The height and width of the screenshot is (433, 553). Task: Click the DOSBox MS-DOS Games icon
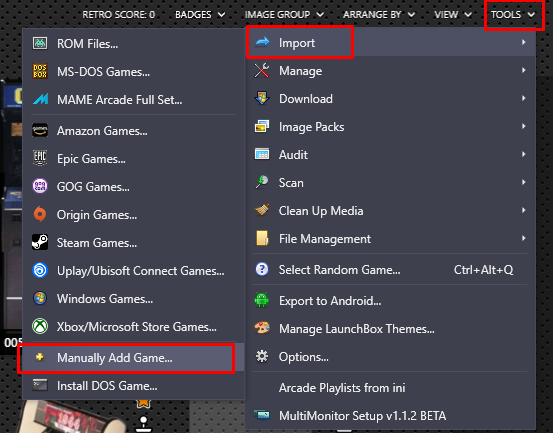coord(40,71)
